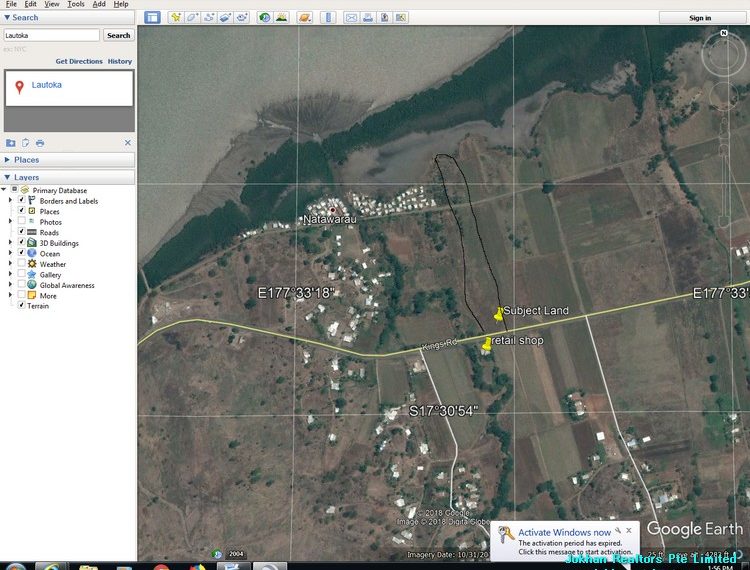Image resolution: width=750 pixels, height=570 pixels.
Task: Open historical imagery clock tool
Action: (x=264, y=18)
